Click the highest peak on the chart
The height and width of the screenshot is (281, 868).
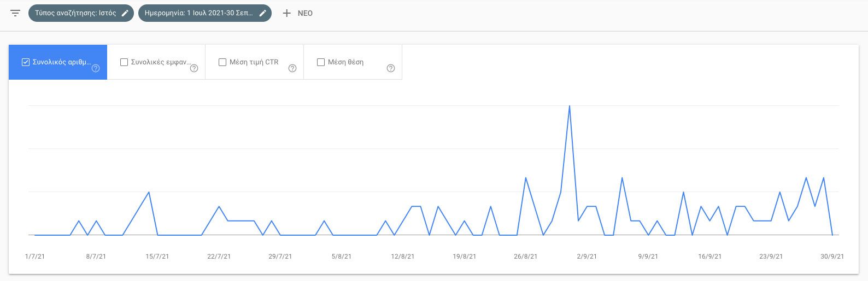tap(570, 106)
